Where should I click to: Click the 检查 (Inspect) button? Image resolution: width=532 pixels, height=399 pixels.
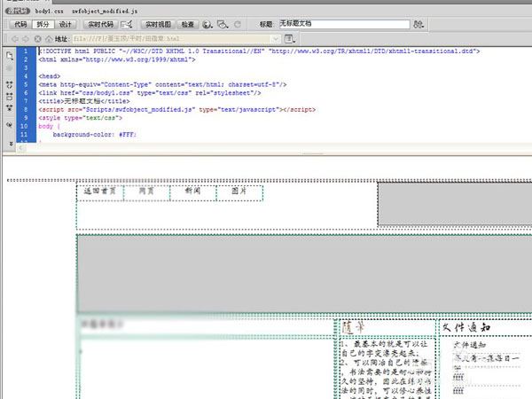[x=188, y=25]
